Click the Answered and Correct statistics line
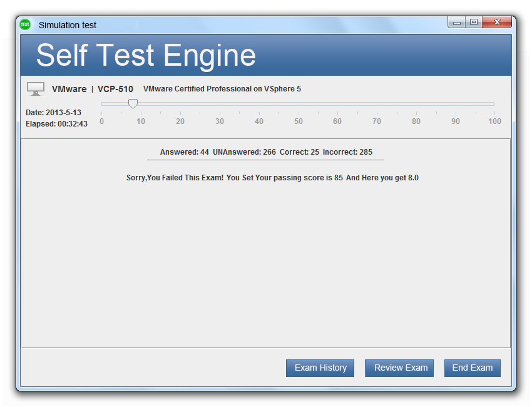Screen dimensions: 532x407 tap(266, 152)
